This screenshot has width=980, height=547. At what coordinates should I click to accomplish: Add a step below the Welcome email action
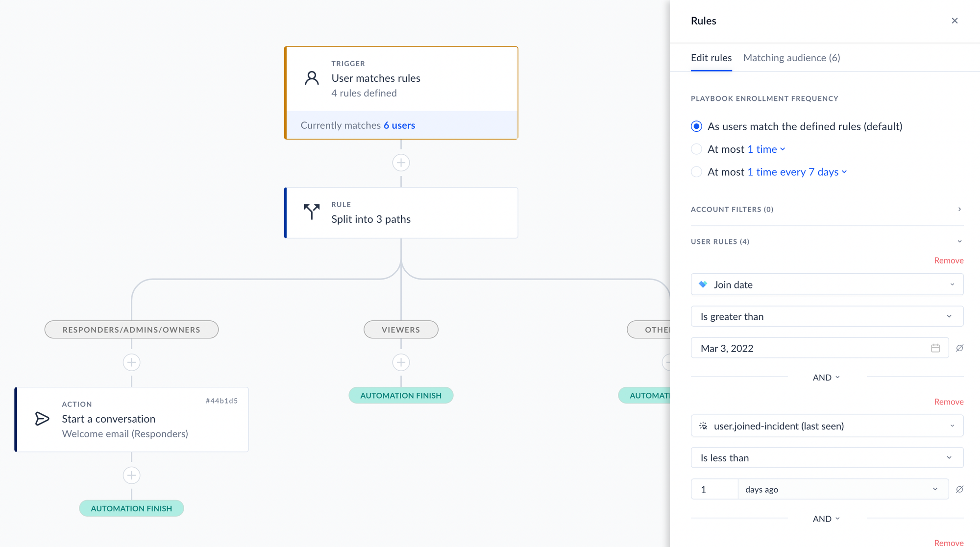coord(131,475)
